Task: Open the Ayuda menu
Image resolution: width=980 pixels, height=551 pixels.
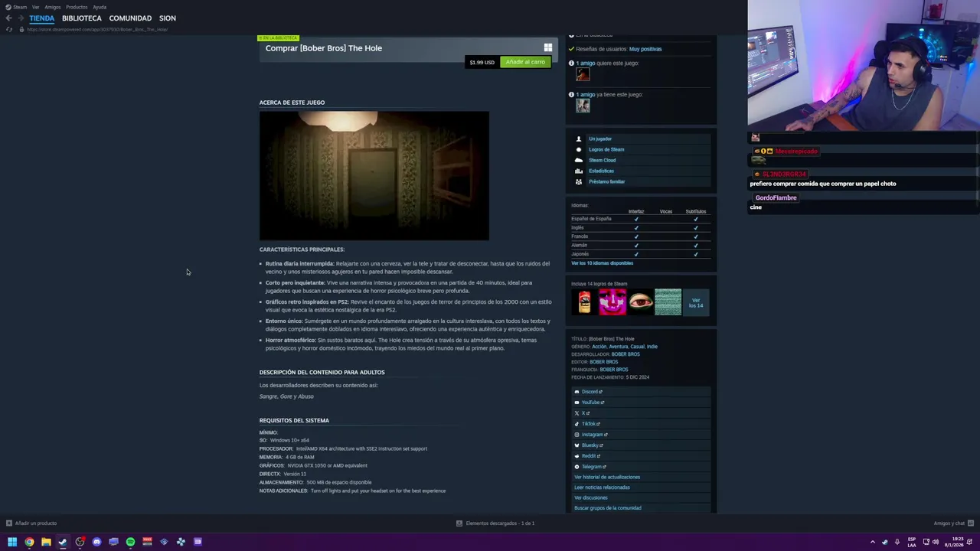Action: pyautogui.click(x=100, y=7)
